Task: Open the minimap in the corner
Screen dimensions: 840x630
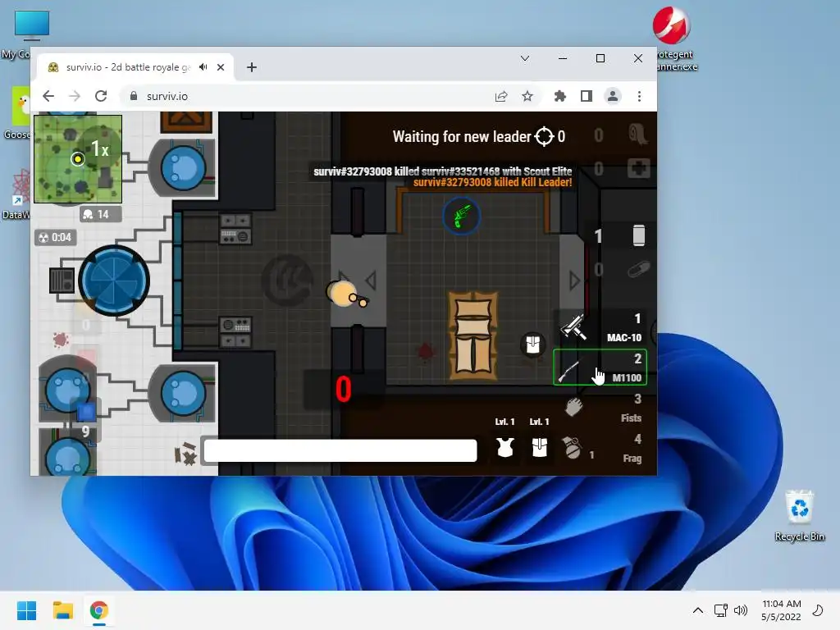Action: point(78,159)
